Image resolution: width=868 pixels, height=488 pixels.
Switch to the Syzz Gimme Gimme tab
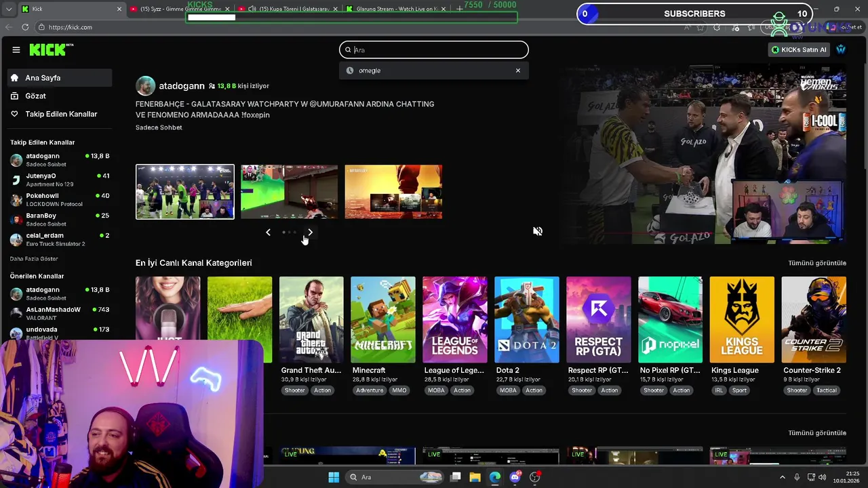pyautogui.click(x=179, y=9)
